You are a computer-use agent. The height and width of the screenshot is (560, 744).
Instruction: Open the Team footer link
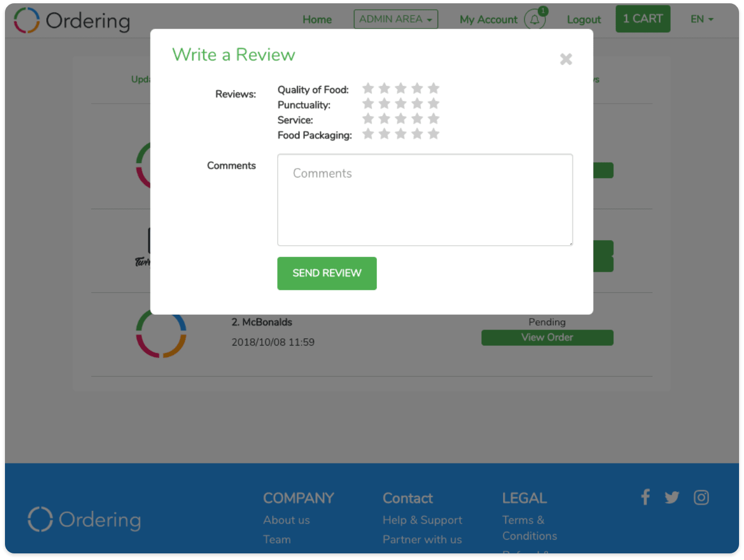tap(277, 540)
